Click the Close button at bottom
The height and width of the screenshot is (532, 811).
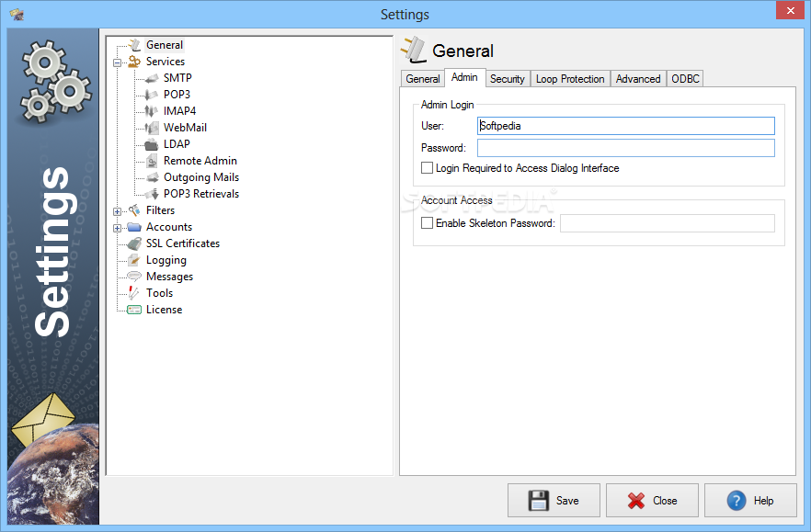(x=652, y=501)
